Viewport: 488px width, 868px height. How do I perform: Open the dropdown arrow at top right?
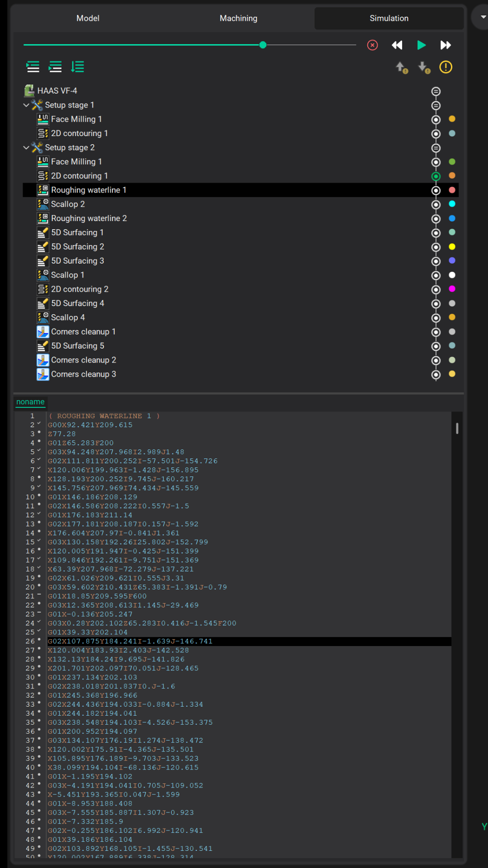(x=483, y=17)
